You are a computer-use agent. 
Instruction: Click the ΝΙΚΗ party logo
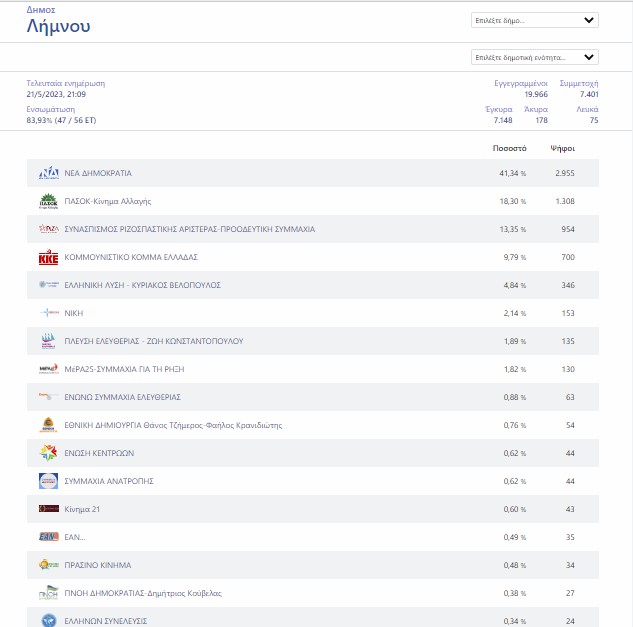pyautogui.click(x=48, y=313)
